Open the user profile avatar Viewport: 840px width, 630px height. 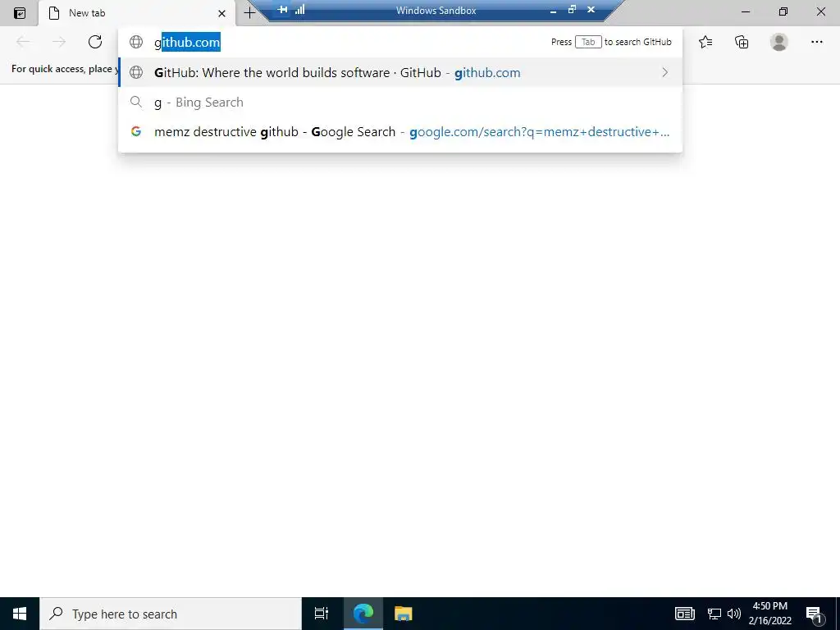(779, 42)
